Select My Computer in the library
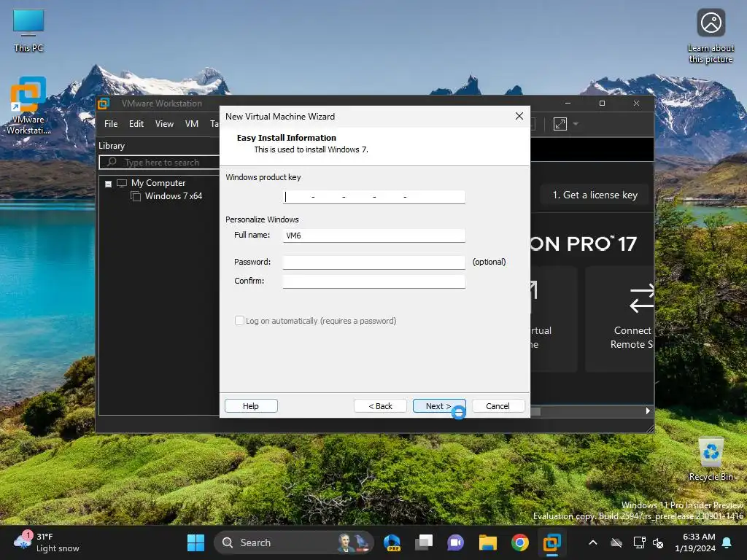Screen dimensions: 747x560 [158, 183]
